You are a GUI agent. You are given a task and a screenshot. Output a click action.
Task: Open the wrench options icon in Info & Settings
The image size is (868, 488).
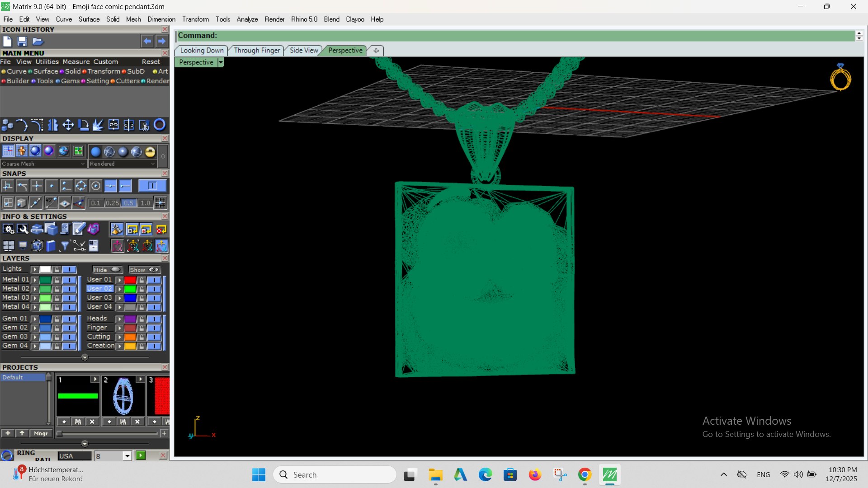23,230
